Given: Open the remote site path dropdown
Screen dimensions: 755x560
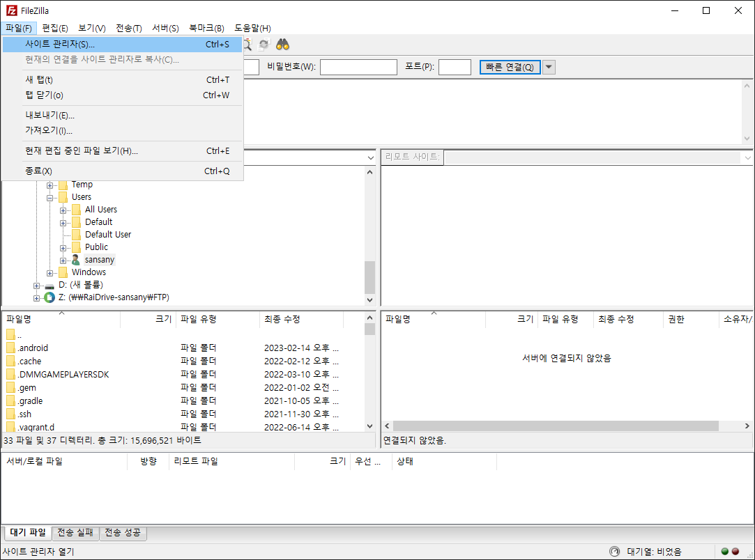Looking at the screenshot, I should coord(747,158).
